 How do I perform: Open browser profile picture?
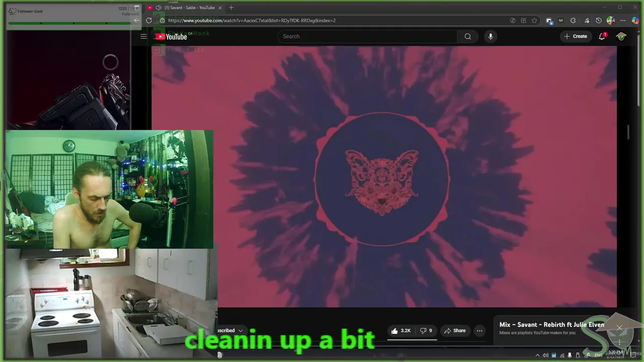tap(611, 21)
